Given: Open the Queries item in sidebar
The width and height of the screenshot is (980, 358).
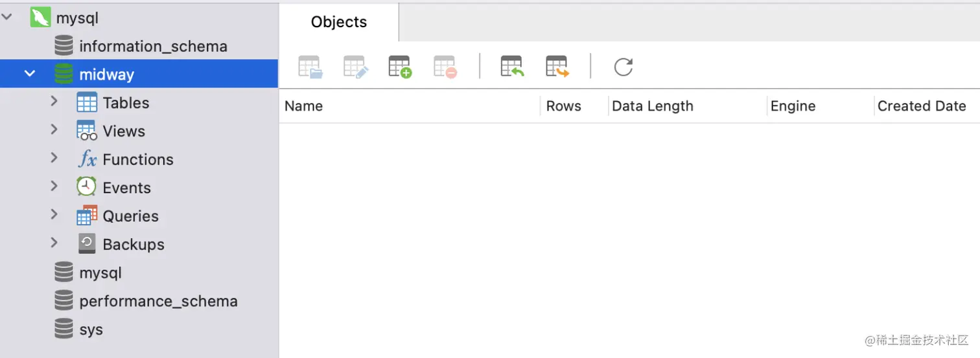Looking at the screenshot, I should coord(130,216).
